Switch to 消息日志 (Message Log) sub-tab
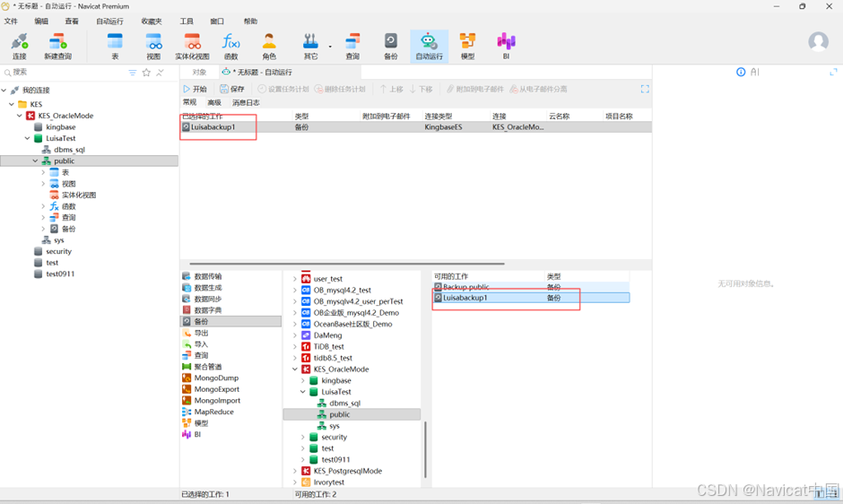This screenshot has width=843, height=504. [x=246, y=102]
